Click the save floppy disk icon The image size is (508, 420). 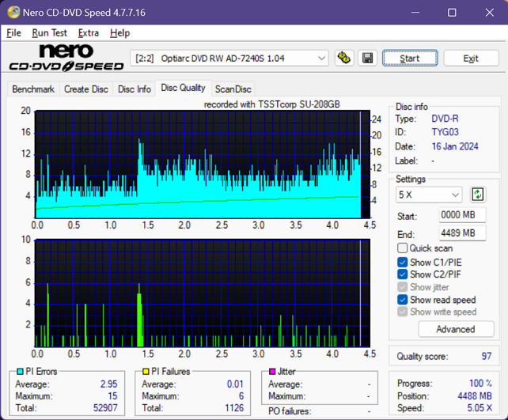367,59
